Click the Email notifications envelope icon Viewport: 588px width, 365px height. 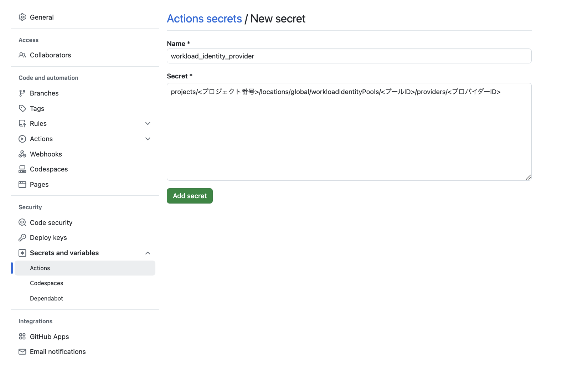point(22,351)
